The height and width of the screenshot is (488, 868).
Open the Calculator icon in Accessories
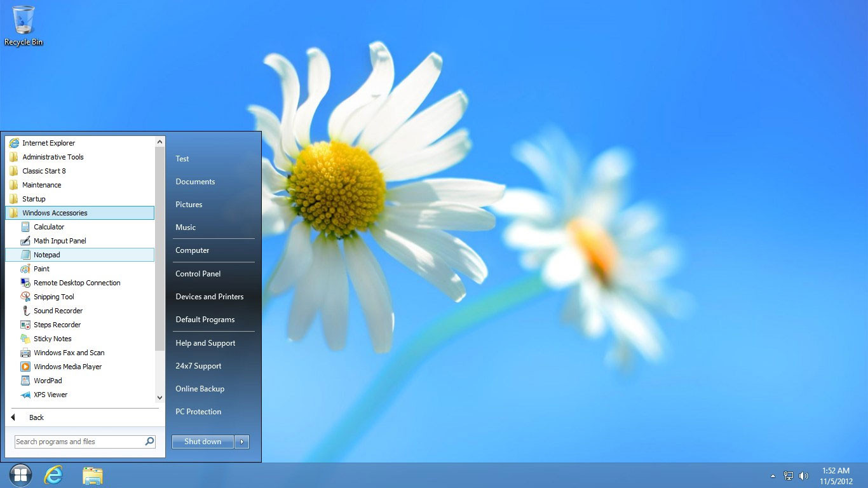25,227
